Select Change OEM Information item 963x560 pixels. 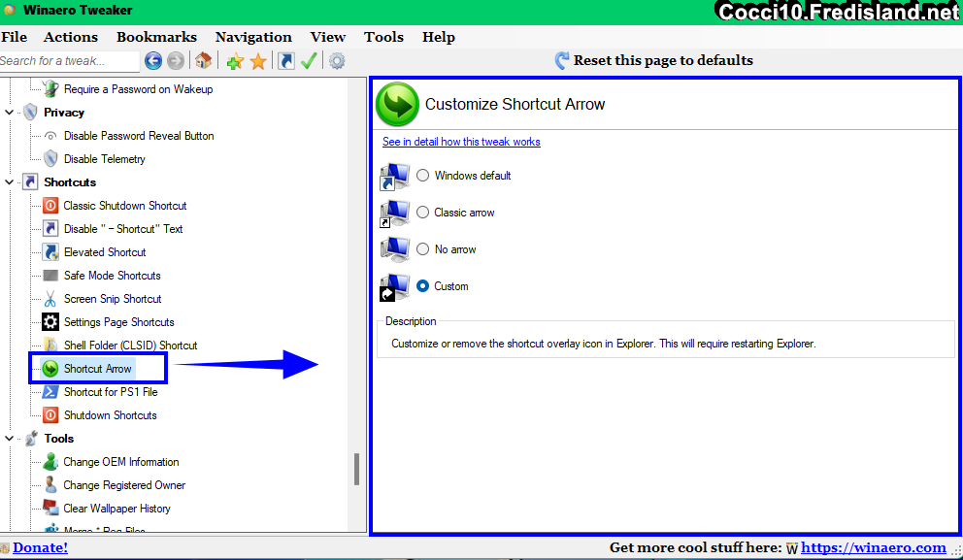[121, 462]
